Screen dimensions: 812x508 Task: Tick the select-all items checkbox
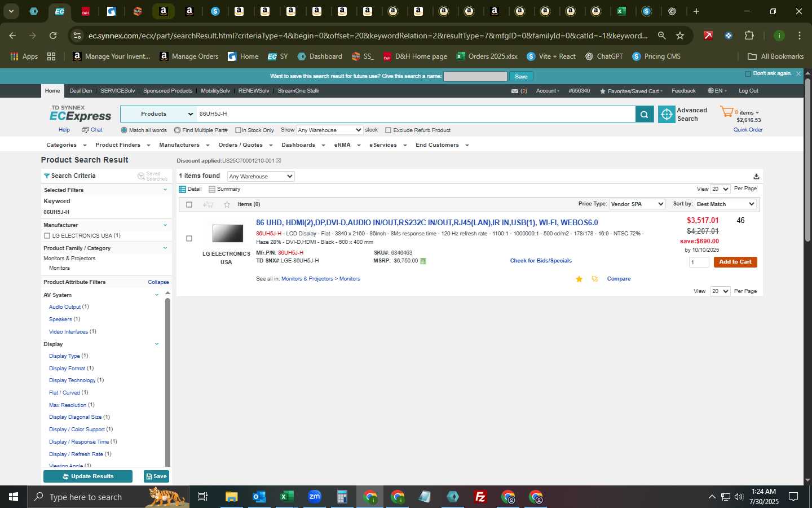tap(189, 204)
